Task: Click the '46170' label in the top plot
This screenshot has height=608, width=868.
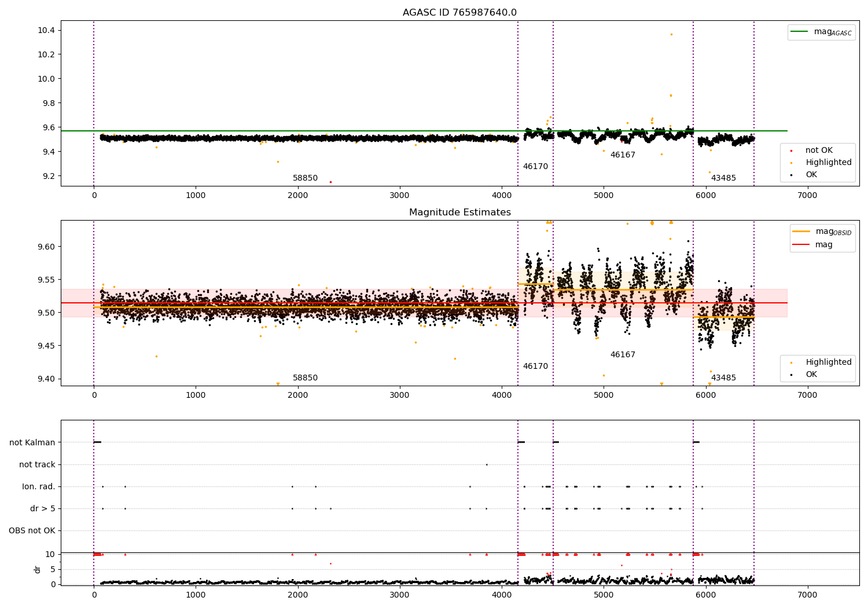Action: click(535, 167)
